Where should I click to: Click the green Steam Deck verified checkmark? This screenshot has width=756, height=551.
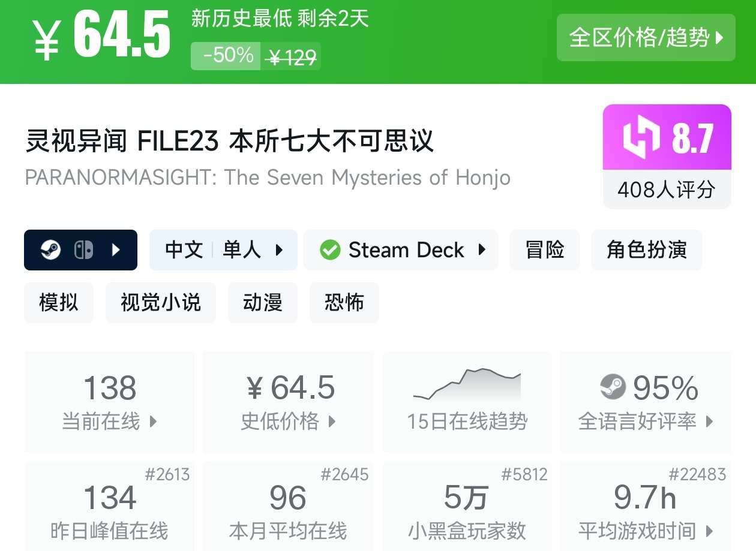point(330,250)
